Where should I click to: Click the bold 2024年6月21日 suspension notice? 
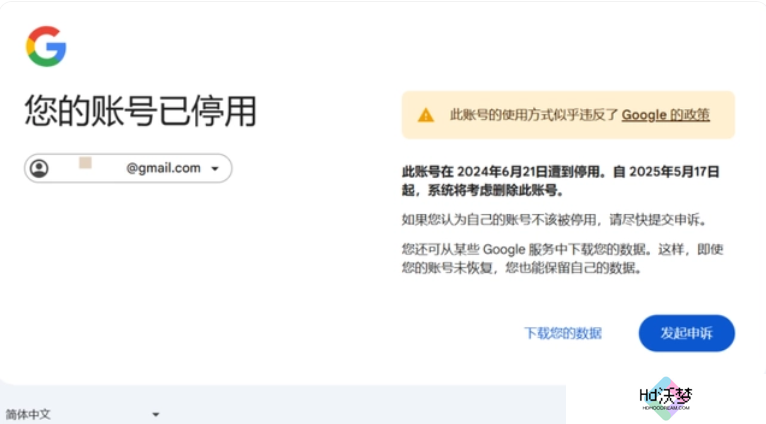click(x=500, y=171)
